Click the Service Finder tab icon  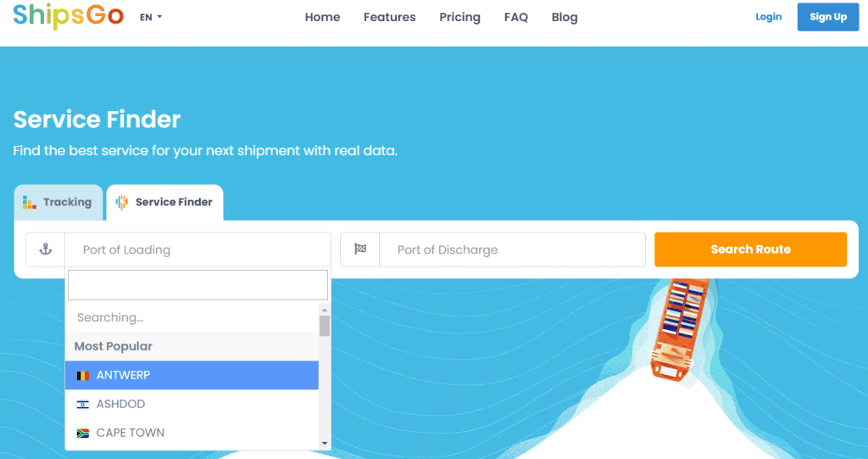(122, 202)
